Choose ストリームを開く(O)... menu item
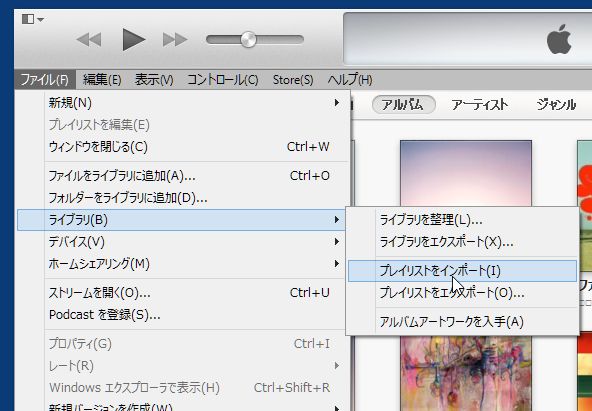The image size is (592, 411). pyautogui.click(x=181, y=292)
